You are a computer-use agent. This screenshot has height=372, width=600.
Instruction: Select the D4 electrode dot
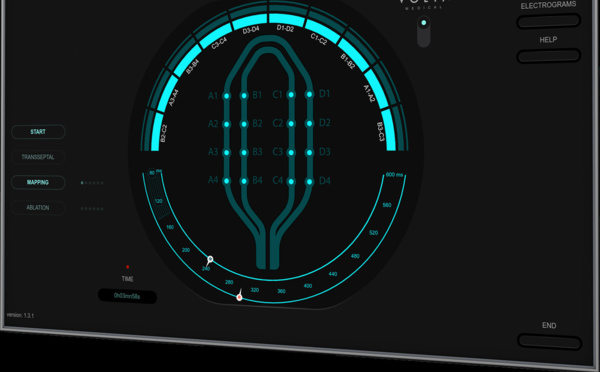(x=309, y=182)
